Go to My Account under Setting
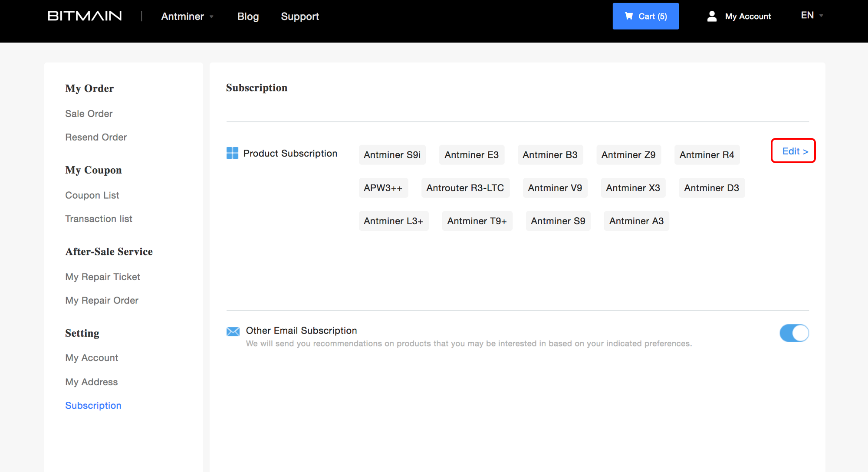This screenshot has height=472, width=868. pos(92,357)
